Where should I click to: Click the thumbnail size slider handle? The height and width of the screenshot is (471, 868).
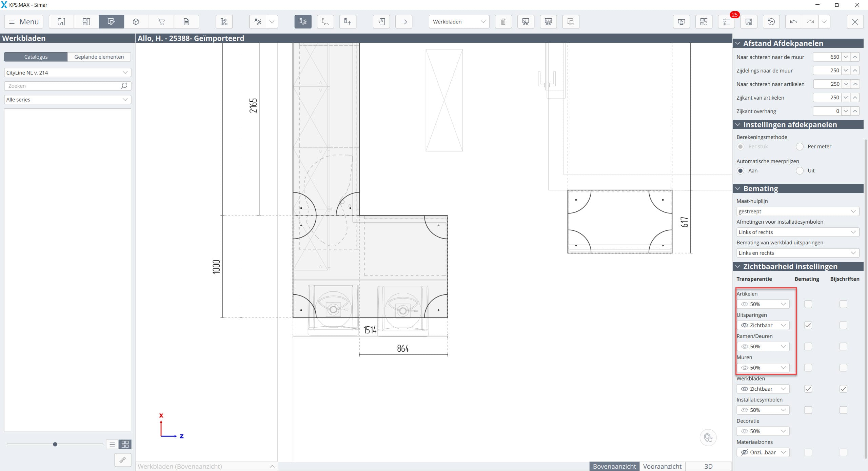point(55,444)
